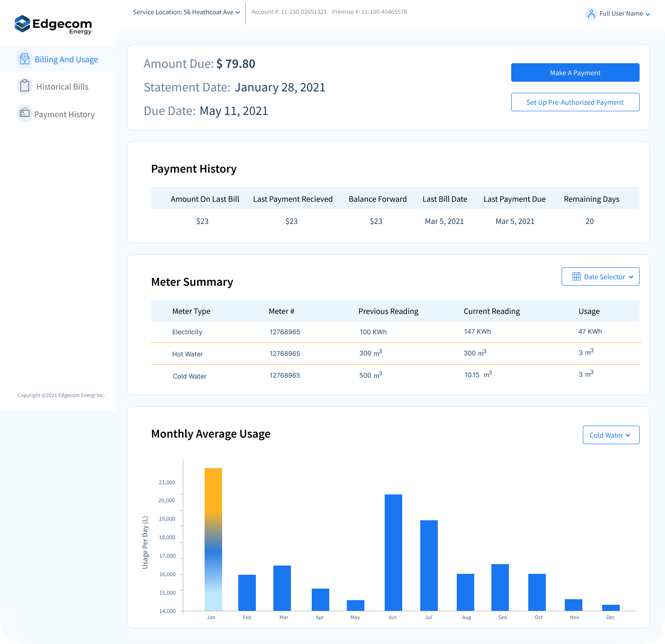This screenshot has height=644, width=665.
Task: Open Payment History in sidebar
Action: [64, 114]
